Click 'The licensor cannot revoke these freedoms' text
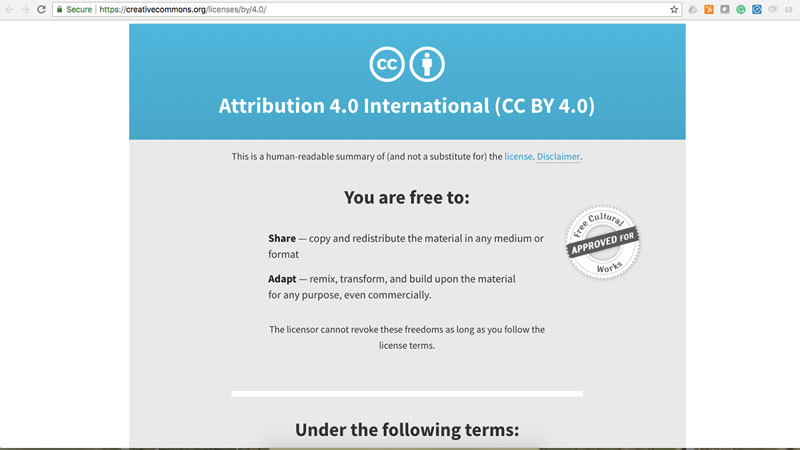800x450 pixels. [x=407, y=337]
